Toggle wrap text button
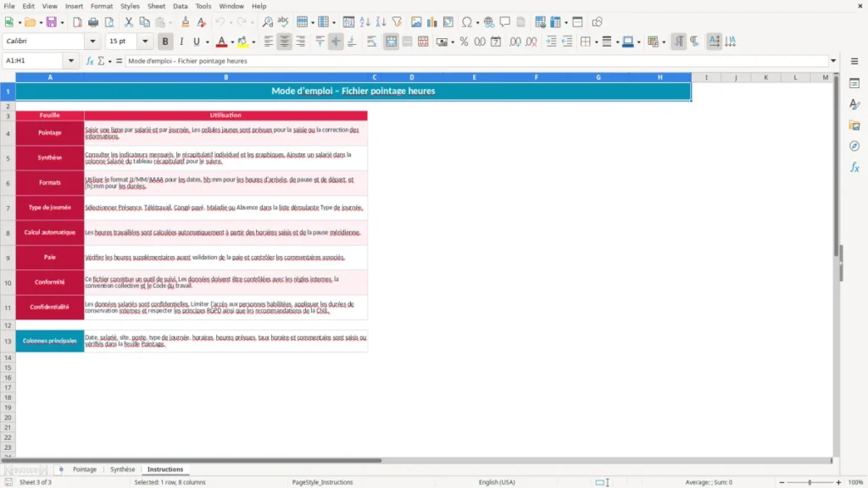The height and width of the screenshot is (488, 868). pos(371,42)
